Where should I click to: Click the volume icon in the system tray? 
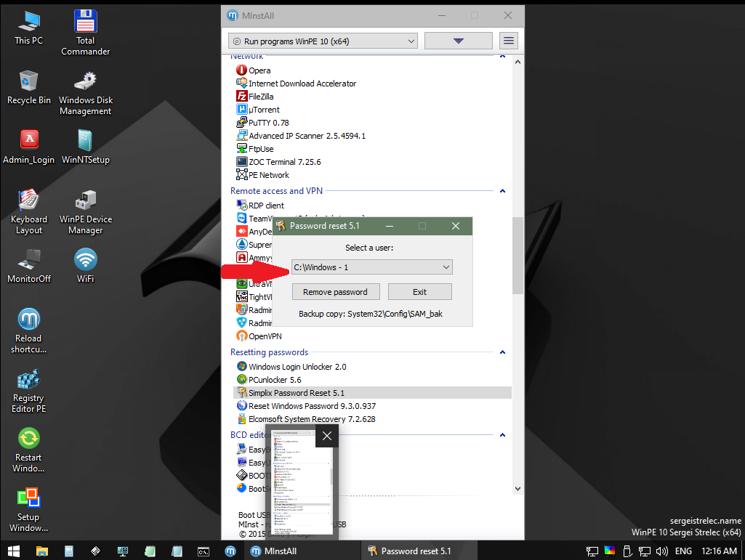[x=661, y=551]
